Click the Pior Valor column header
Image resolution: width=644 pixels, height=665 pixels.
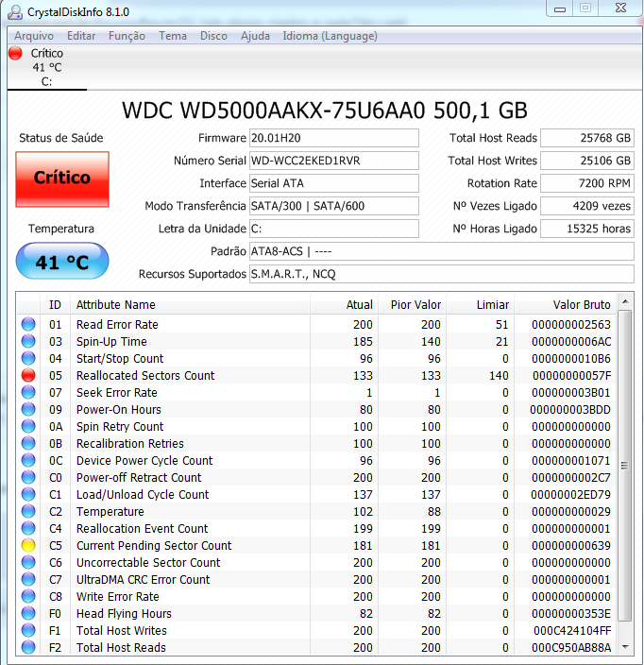412,304
